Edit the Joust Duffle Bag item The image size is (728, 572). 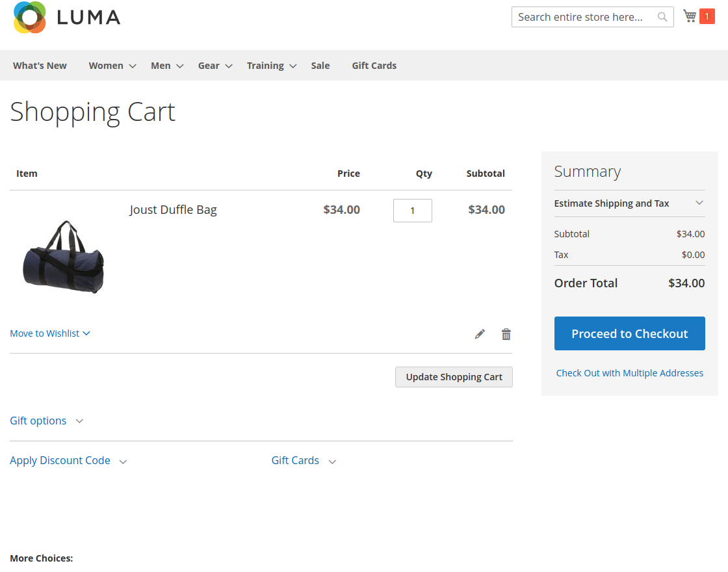(x=480, y=333)
